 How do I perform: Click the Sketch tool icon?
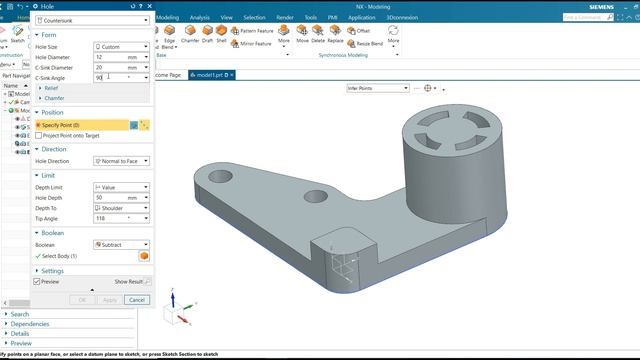click(x=18, y=31)
